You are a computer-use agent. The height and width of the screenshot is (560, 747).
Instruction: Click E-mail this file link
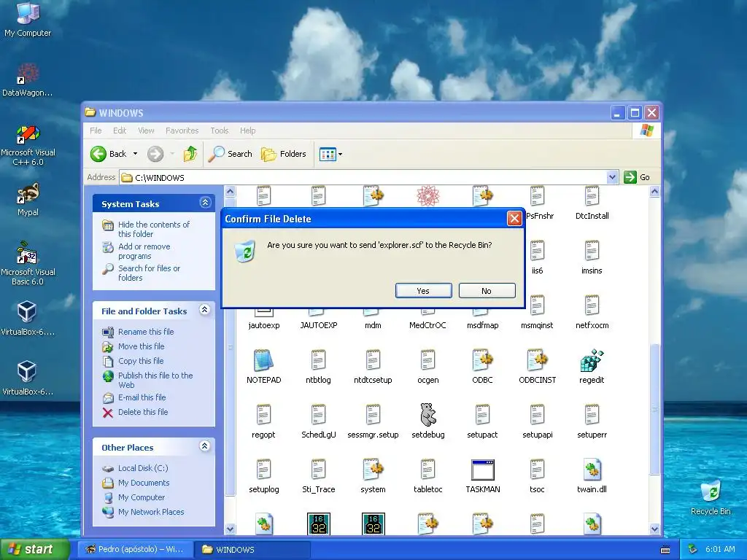pyautogui.click(x=142, y=397)
